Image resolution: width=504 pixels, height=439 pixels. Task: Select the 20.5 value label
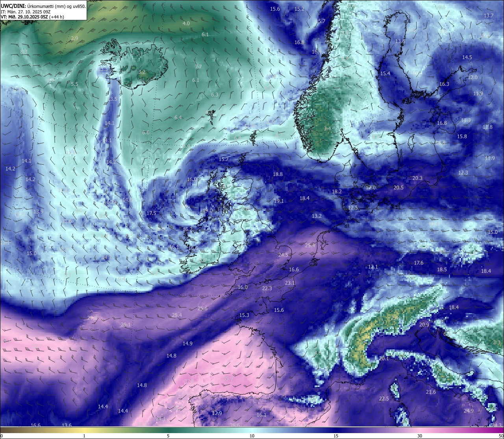point(398,187)
